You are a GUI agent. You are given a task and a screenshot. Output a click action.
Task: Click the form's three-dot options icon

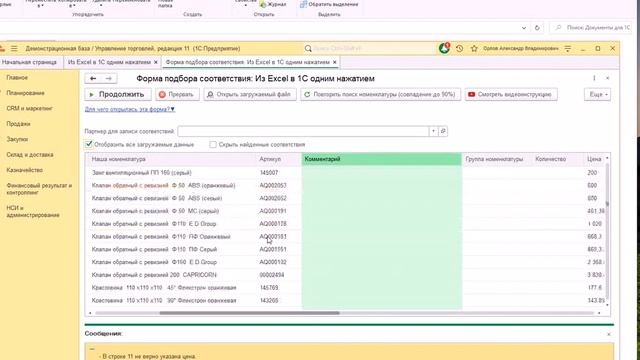(594, 78)
